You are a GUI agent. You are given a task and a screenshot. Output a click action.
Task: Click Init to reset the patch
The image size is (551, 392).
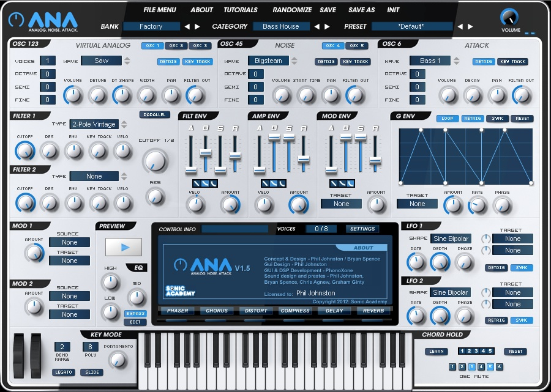(x=393, y=10)
